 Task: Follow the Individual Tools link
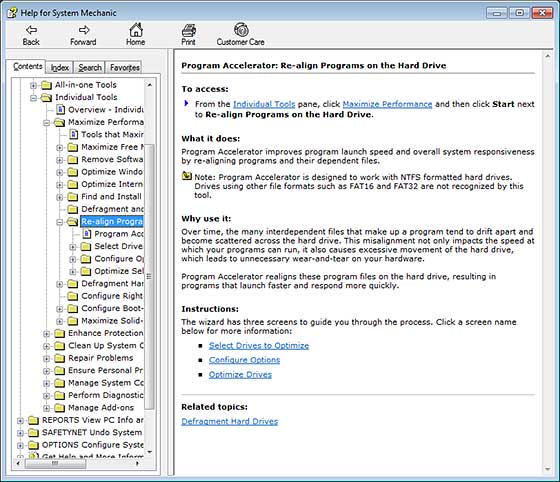tap(264, 104)
